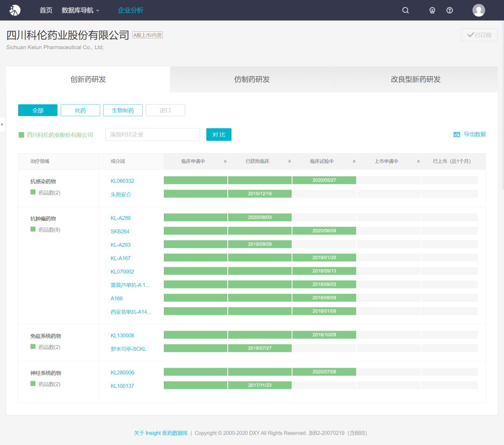Select the 生物制药 filter
Viewport: 504px width, 445px height.
(x=123, y=110)
